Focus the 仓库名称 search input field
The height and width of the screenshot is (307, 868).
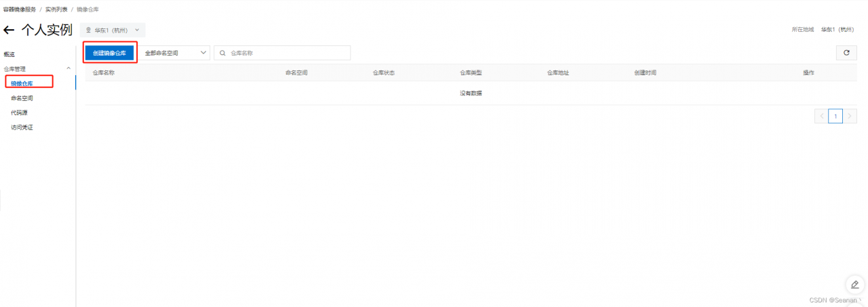click(x=282, y=53)
